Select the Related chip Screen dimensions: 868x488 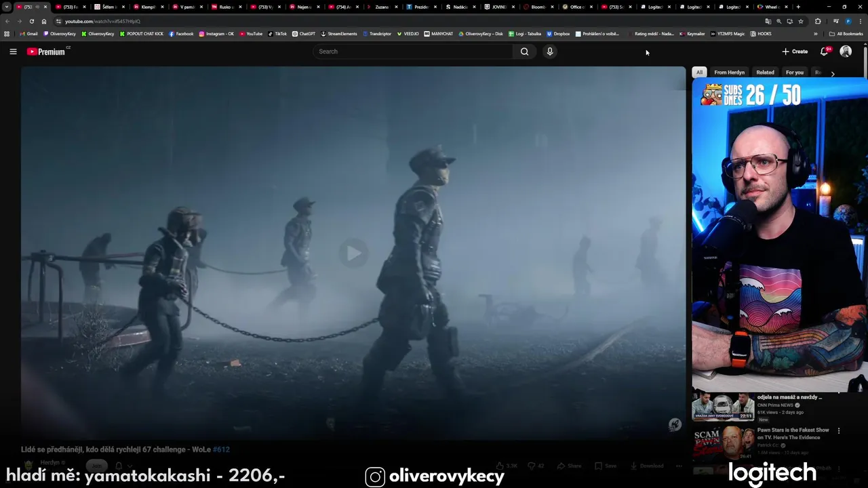pos(765,72)
